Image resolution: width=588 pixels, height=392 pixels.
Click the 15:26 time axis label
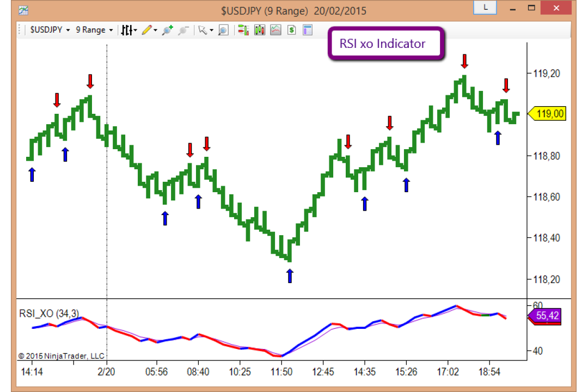(407, 372)
